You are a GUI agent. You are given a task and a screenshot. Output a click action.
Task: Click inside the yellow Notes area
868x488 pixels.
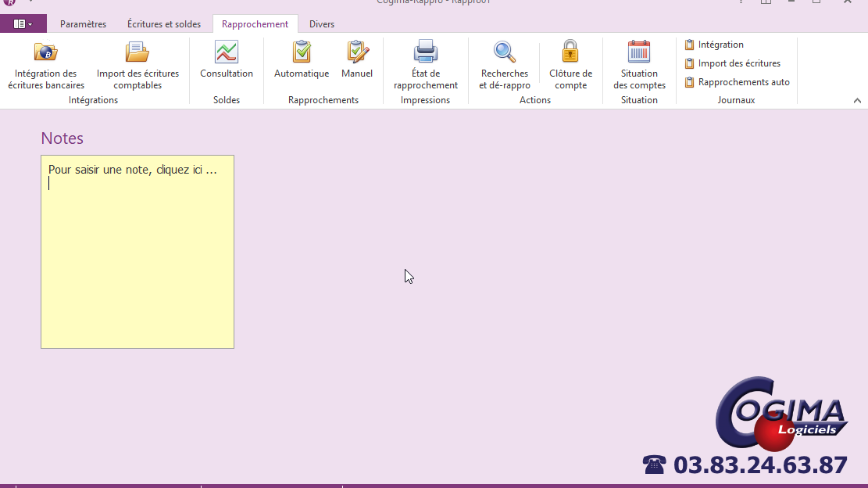coord(138,258)
